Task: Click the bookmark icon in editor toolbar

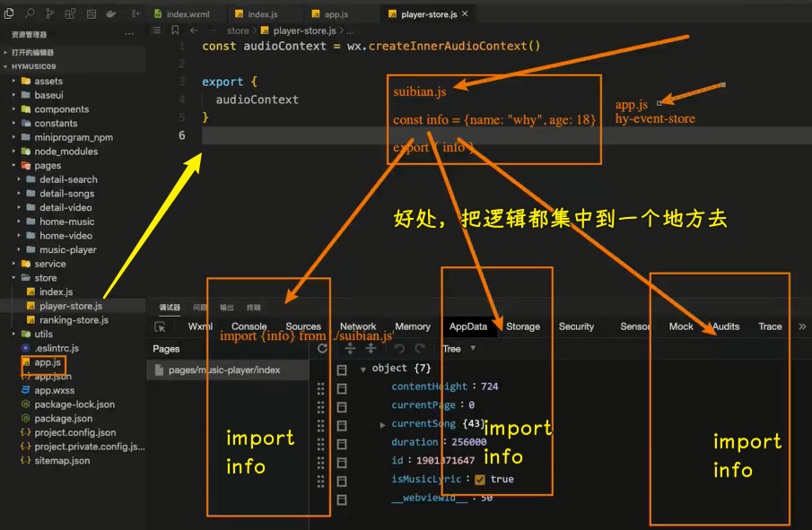Action: [175, 30]
